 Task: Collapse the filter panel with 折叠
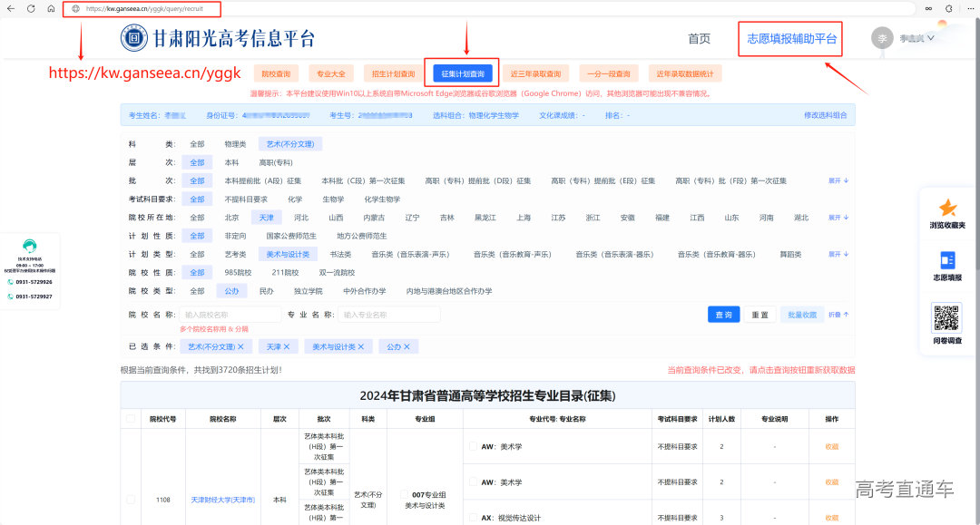click(838, 315)
